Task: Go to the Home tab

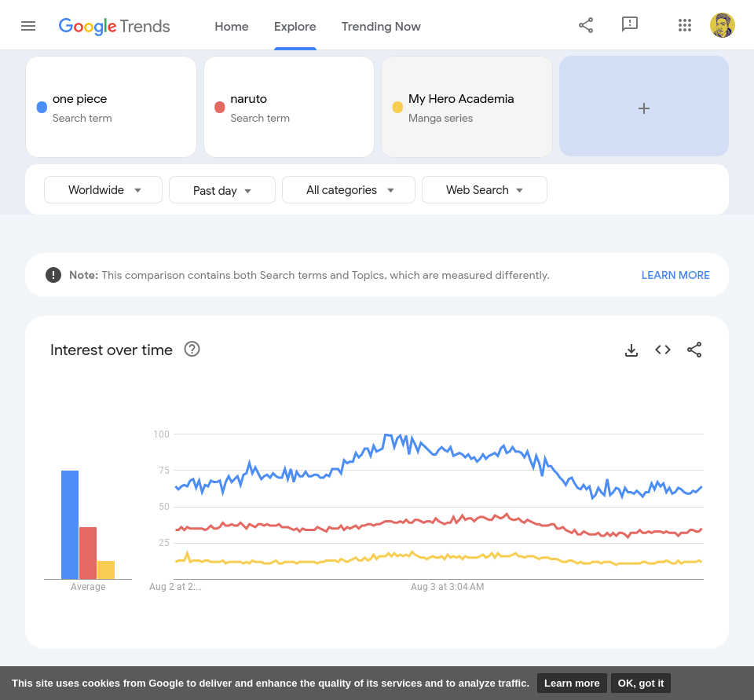Action: [232, 26]
